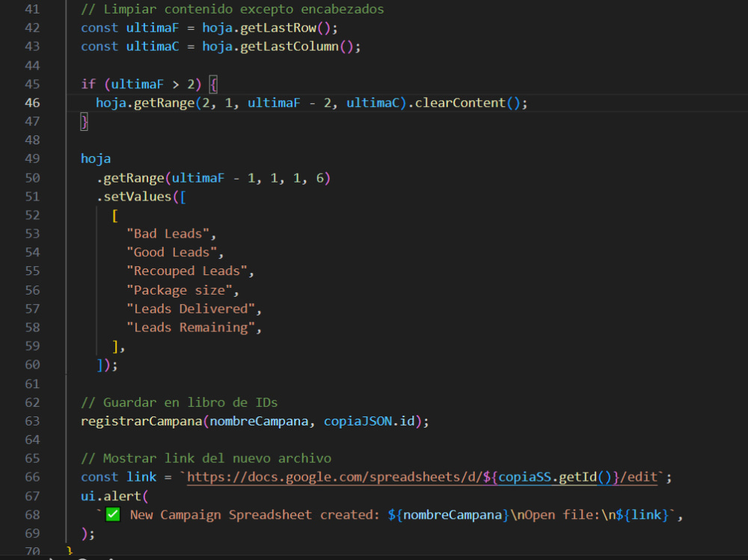Click the opening brace on line 45
Viewport: 748px width, 560px height.
(214, 84)
